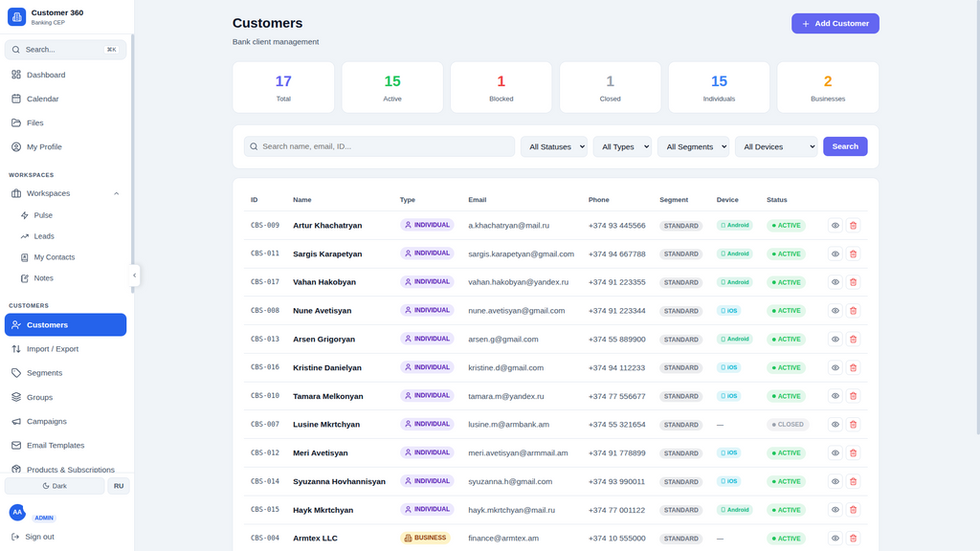This screenshot has height=551, width=980.
Task: Toggle Dark theme mode
Action: pos(55,486)
